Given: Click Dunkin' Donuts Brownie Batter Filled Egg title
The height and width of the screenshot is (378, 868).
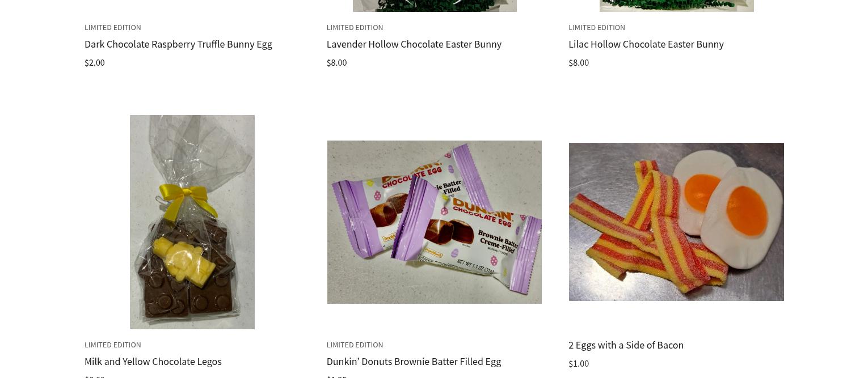Looking at the screenshot, I should pyautogui.click(x=414, y=362).
